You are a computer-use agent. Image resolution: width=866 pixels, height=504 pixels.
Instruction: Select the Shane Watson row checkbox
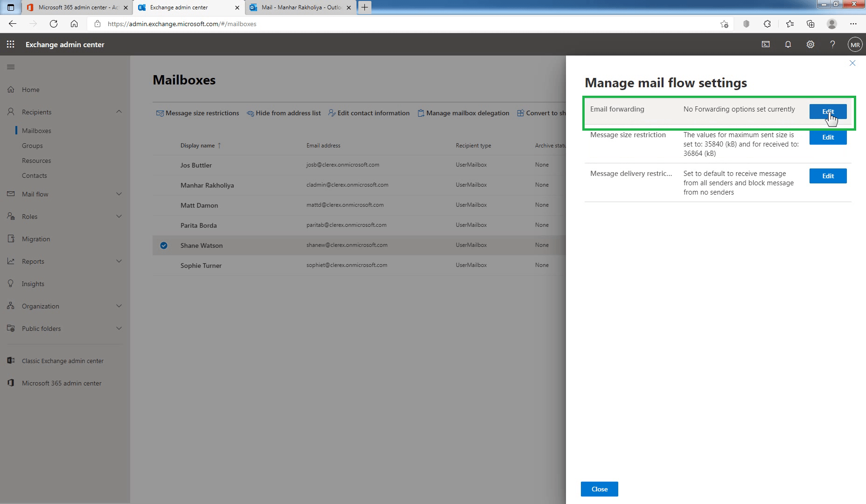163,245
